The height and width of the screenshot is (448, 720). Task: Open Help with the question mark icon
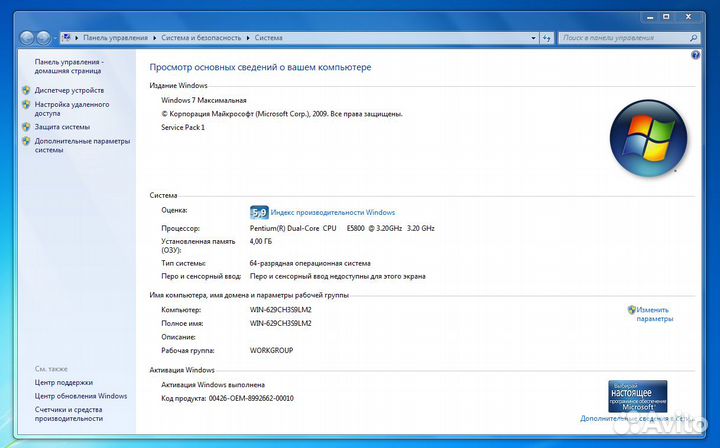click(695, 55)
